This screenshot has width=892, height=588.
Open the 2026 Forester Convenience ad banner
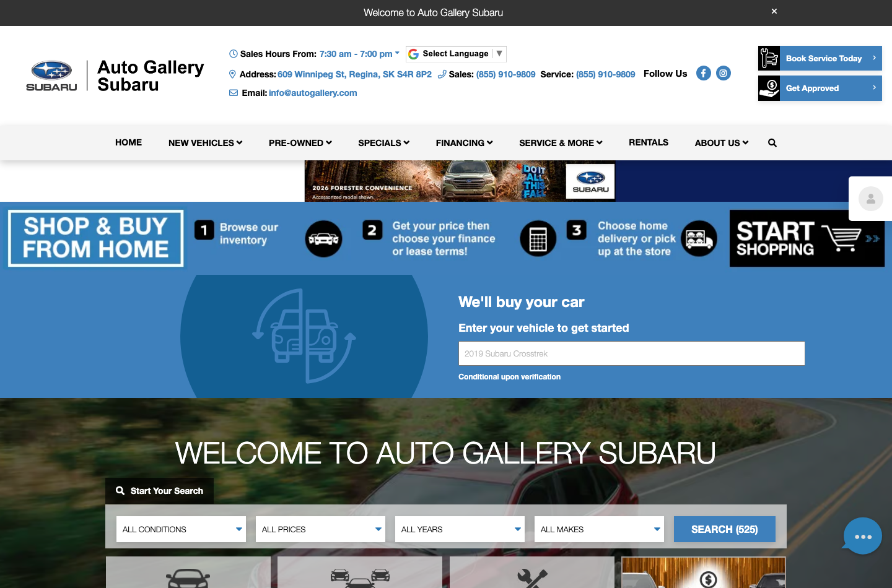460,181
